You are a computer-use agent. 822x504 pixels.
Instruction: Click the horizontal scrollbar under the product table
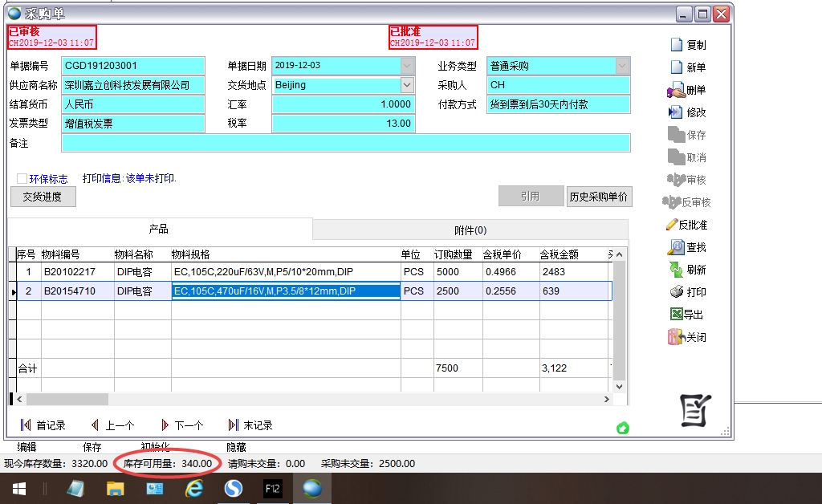[x=313, y=399]
